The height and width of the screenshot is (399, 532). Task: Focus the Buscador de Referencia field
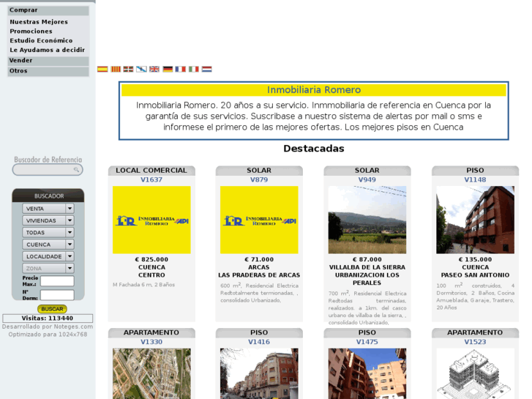[48, 169]
